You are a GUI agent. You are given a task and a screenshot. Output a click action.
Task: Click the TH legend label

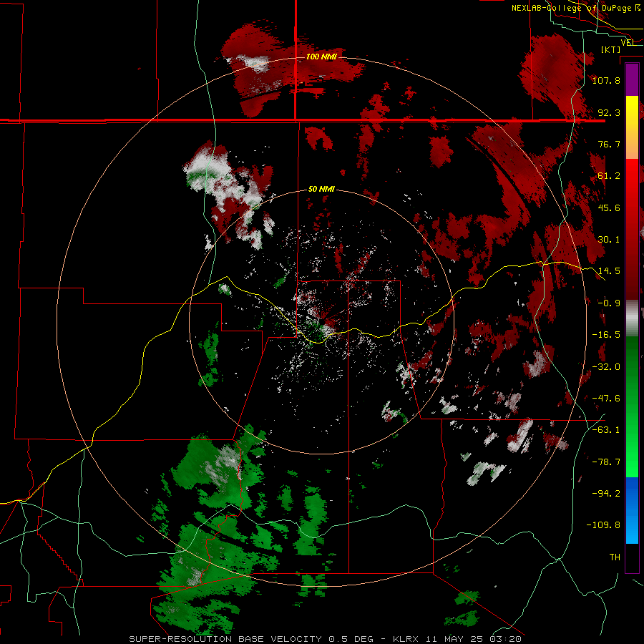point(615,557)
